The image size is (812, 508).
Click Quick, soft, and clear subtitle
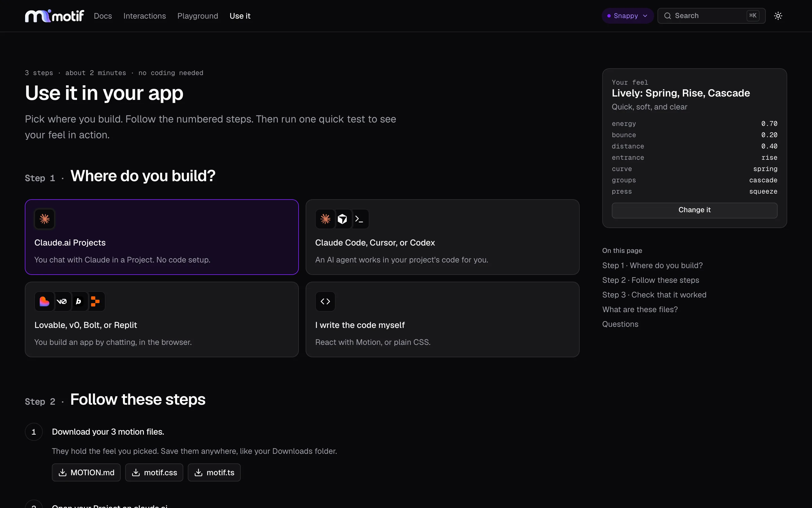(x=649, y=107)
